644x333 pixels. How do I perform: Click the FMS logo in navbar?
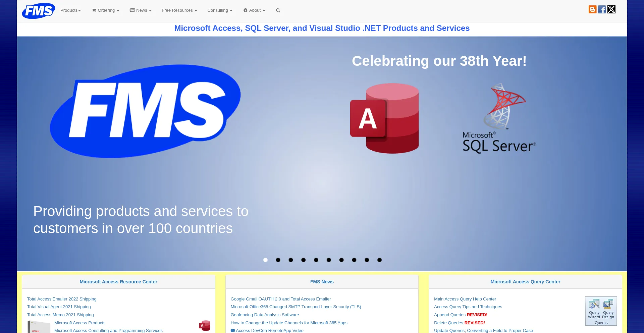38,11
